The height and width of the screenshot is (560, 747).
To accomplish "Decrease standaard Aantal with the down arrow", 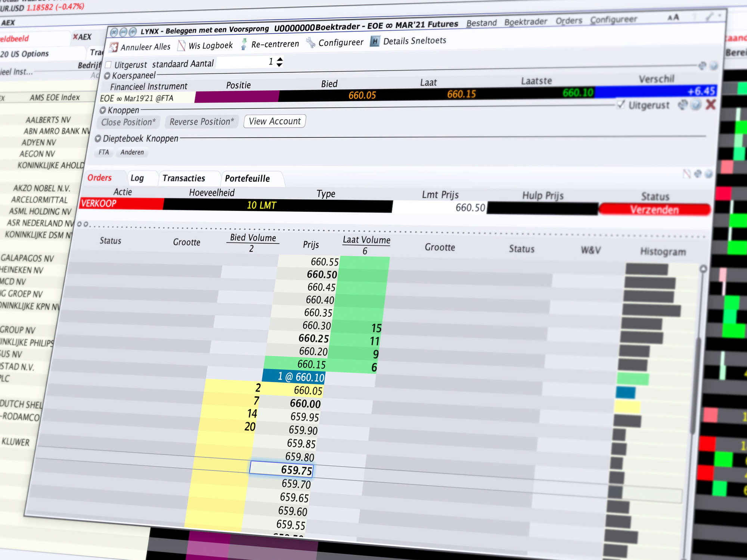I will click(x=279, y=65).
